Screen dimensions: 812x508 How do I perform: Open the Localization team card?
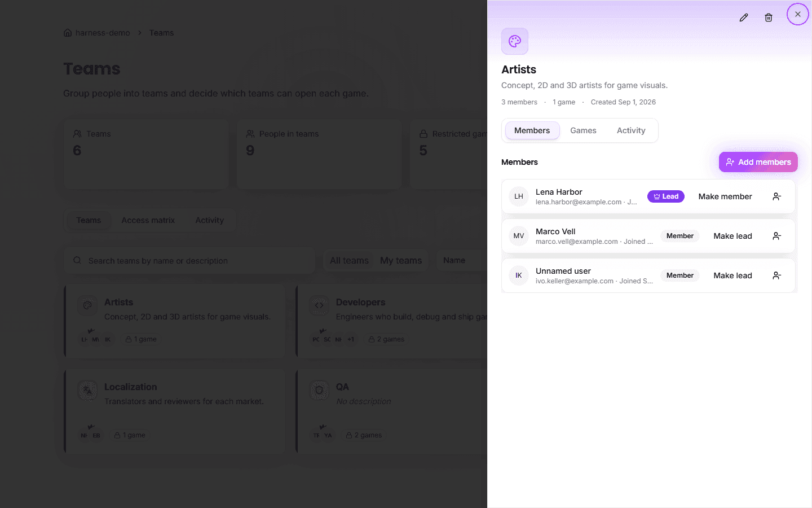point(175,411)
